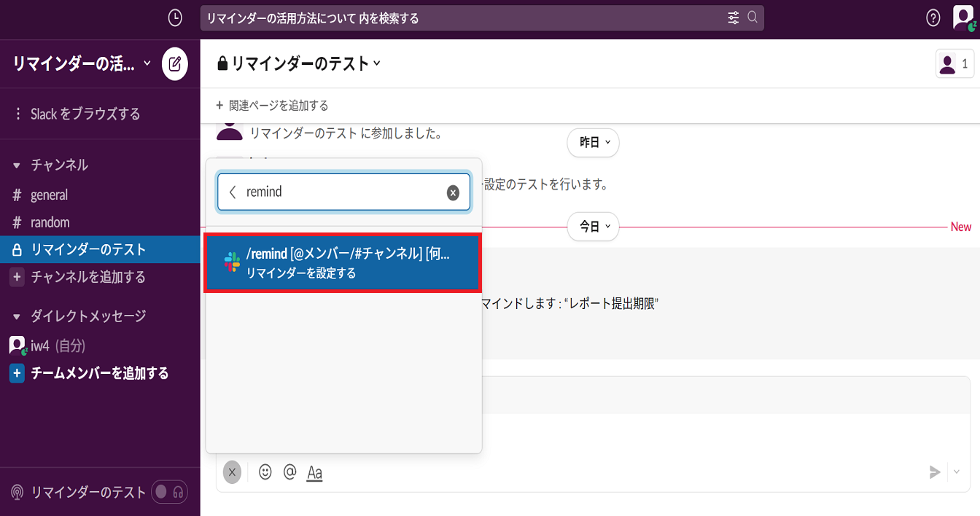Open the emoji picker smiley icon
The width and height of the screenshot is (980, 516).
[265, 472]
